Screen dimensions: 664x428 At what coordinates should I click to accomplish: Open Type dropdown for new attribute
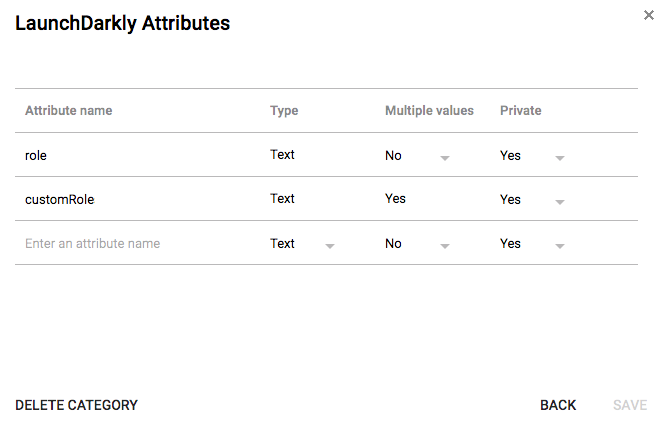[x=302, y=244]
